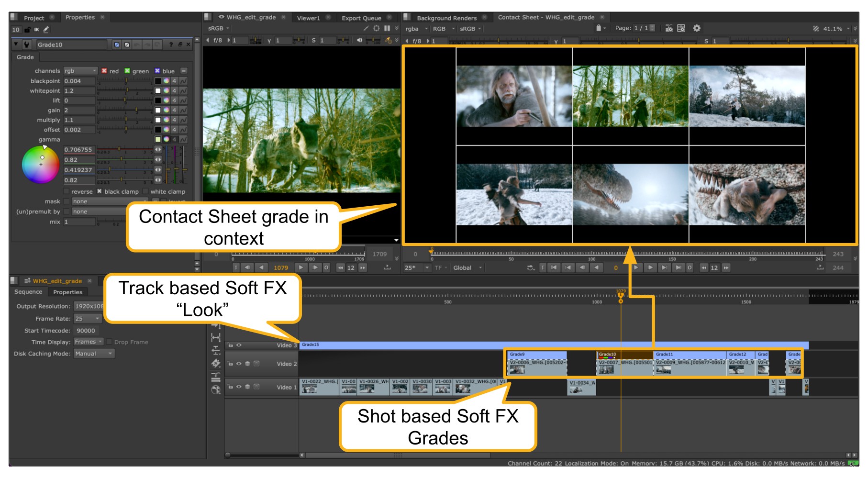Switch to the Background Renders tab
The width and height of the screenshot is (868, 478).
pyautogui.click(x=446, y=18)
